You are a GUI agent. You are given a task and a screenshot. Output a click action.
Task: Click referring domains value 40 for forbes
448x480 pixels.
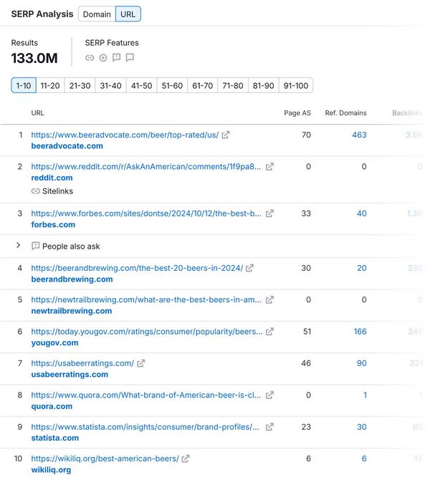pos(362,213)
